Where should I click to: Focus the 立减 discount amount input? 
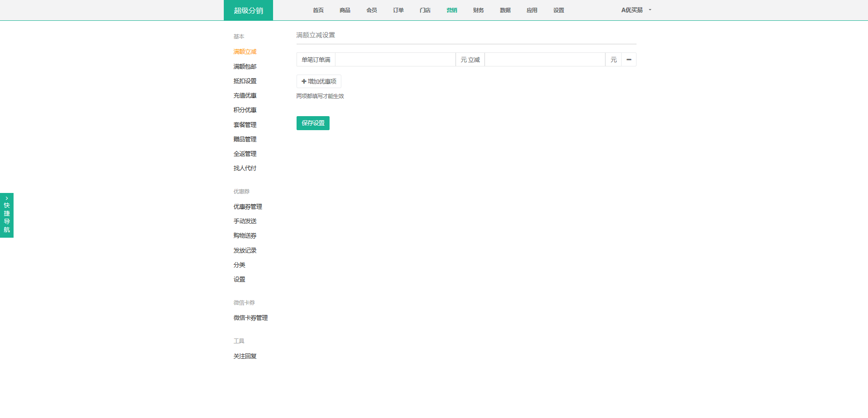[x=545, y=60]
